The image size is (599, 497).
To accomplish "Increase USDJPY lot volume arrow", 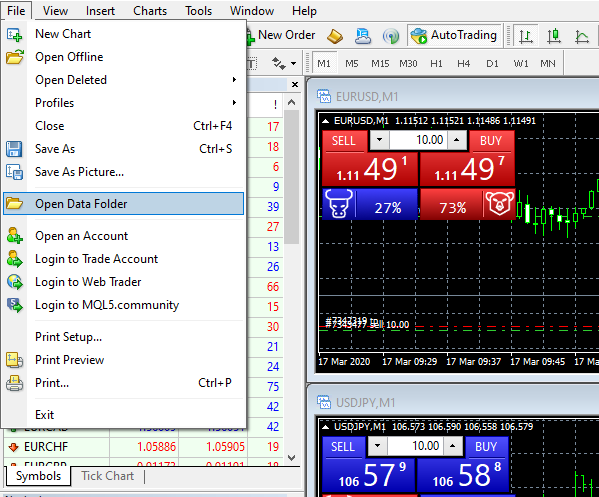I will coord(453,445).
